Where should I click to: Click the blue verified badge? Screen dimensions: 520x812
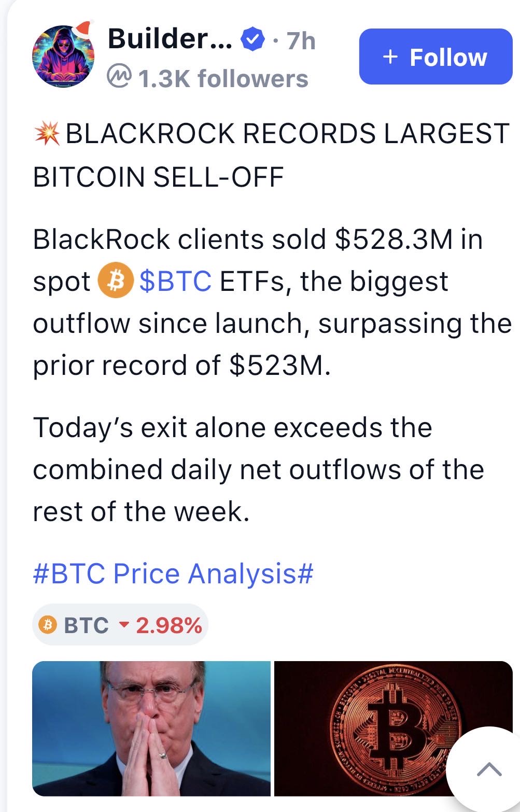[252, 39]
